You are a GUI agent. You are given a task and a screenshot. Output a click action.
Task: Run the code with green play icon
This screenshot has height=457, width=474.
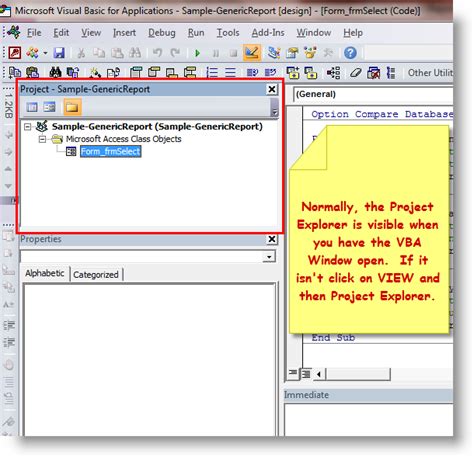[x=197, y=53]
